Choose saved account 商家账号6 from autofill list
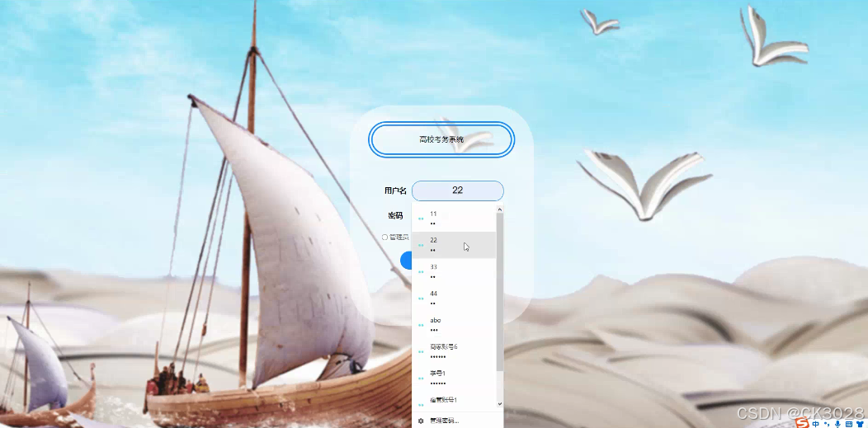 pos(454,351)
